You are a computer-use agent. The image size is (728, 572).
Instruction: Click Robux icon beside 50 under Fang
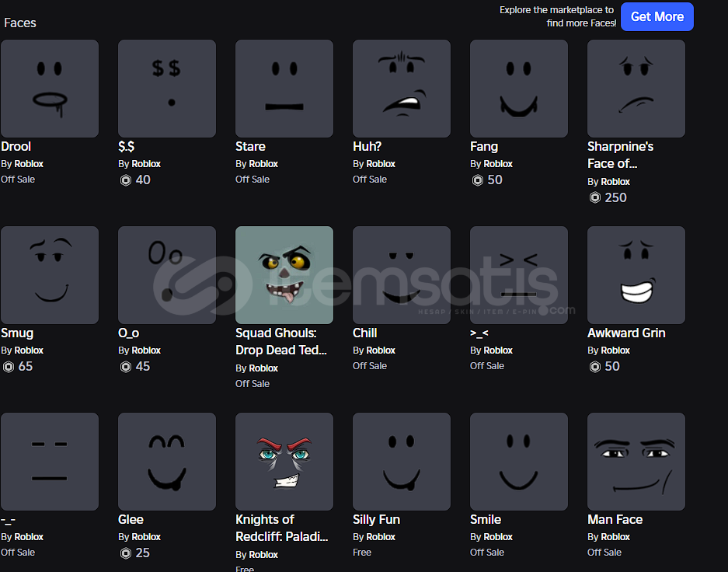click(x=478, y=180)
